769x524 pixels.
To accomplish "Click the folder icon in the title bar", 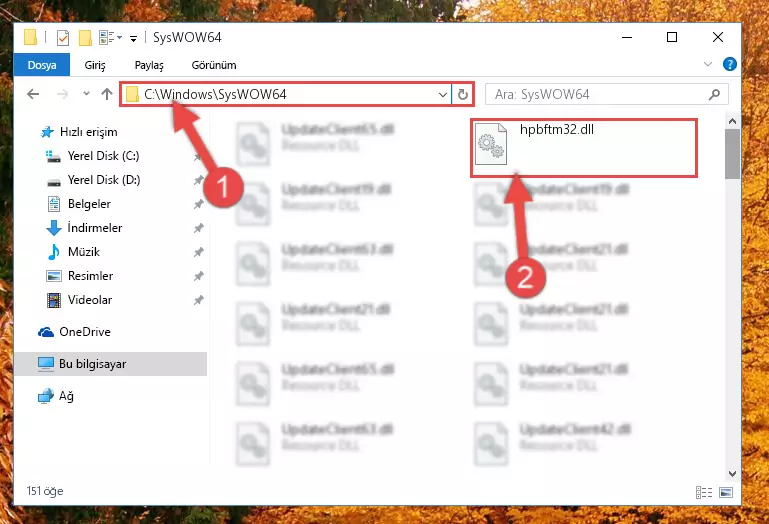I will (30, 37).
